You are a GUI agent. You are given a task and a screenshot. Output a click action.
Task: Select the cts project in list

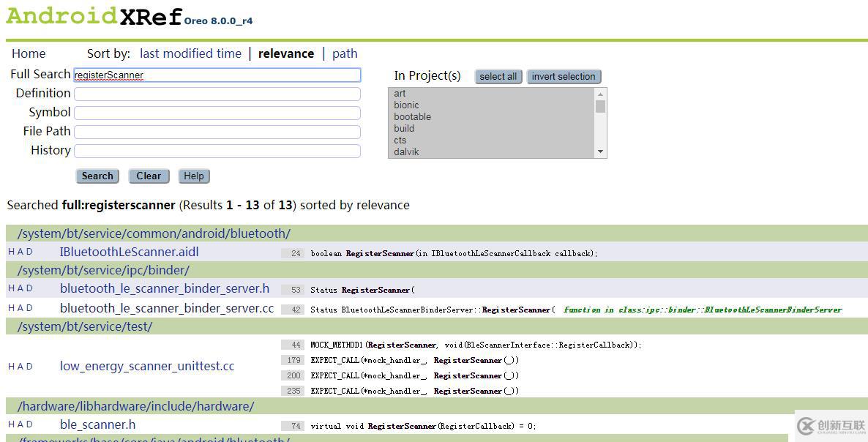tap(400, 140)
